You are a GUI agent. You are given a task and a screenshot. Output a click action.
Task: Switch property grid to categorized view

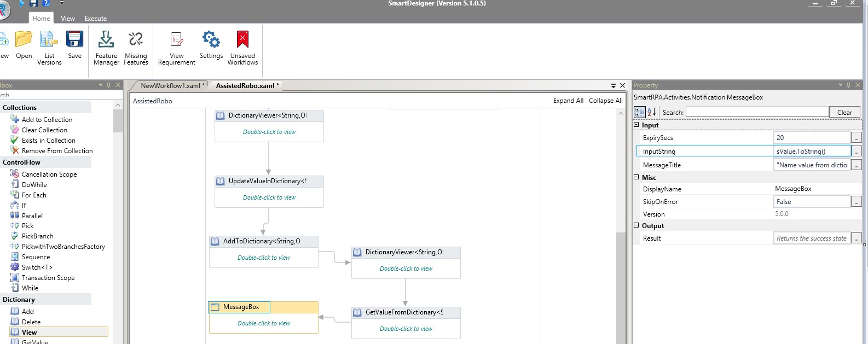[x=639, y=112]
